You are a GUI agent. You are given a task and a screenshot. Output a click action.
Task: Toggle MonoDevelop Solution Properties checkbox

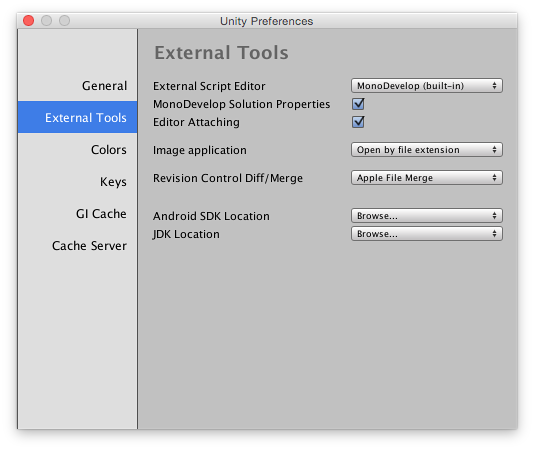pos(358,104)
